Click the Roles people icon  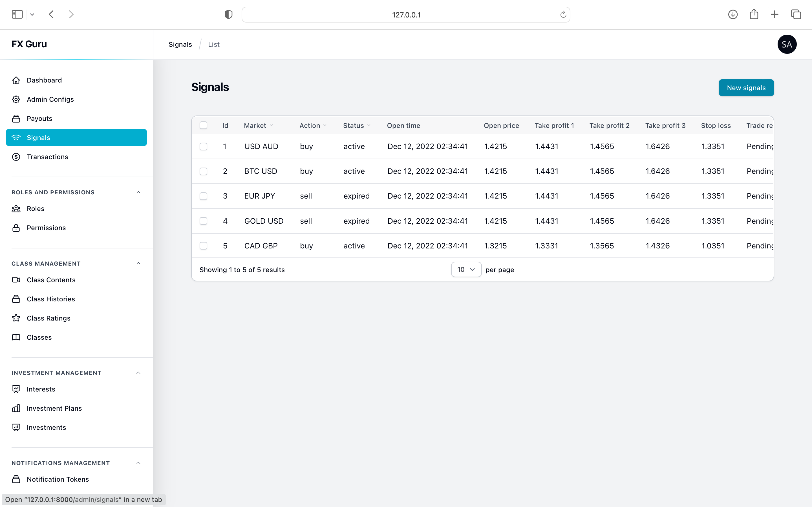(x=16, y=208)
